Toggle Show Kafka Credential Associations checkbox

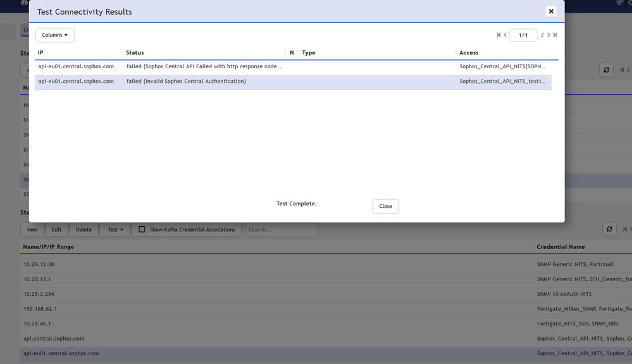coord(142,229)
